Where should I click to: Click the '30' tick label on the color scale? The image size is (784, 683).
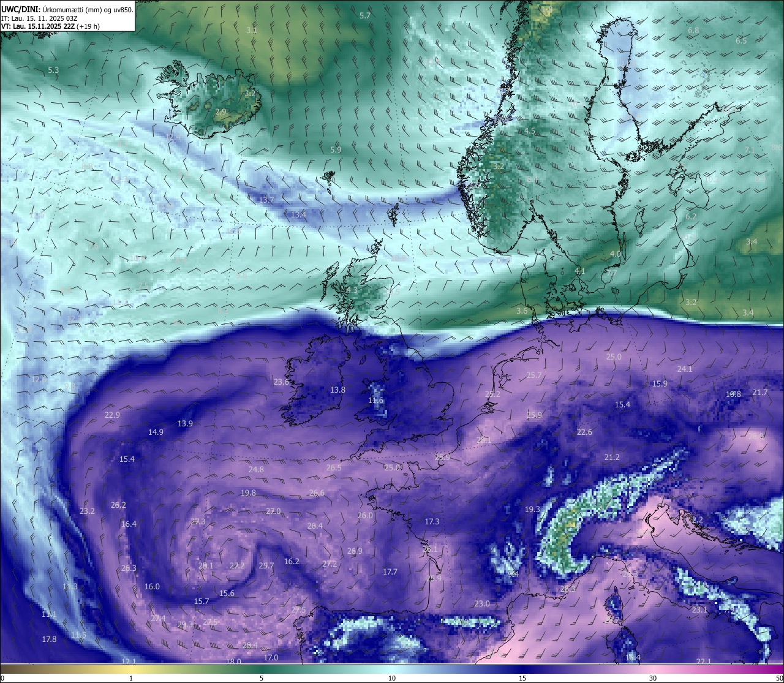[653, 678]
